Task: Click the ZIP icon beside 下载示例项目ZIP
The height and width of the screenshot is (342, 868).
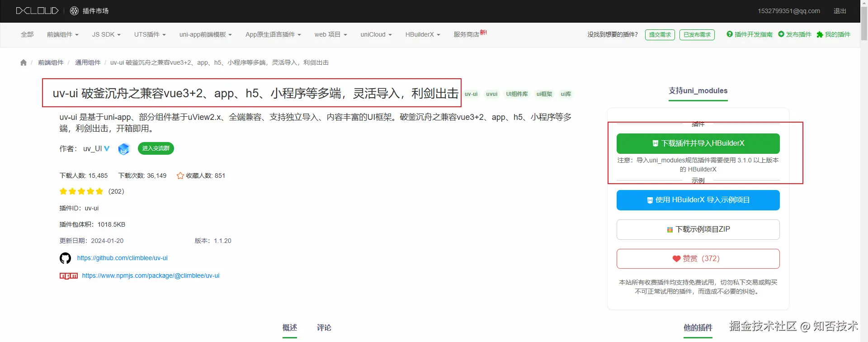Action: pos(670,230)
